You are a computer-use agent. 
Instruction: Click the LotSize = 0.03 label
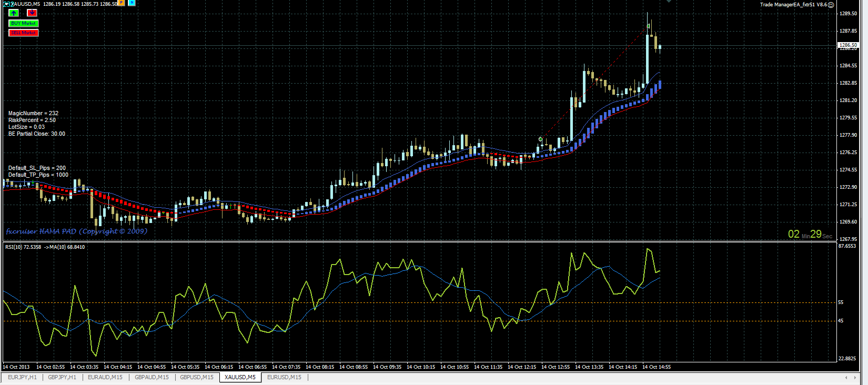point(26,127)
